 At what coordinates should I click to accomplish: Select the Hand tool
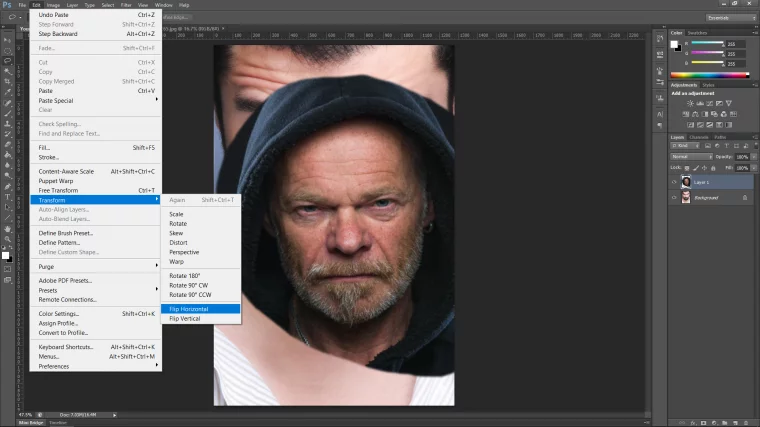click(8, 228)
